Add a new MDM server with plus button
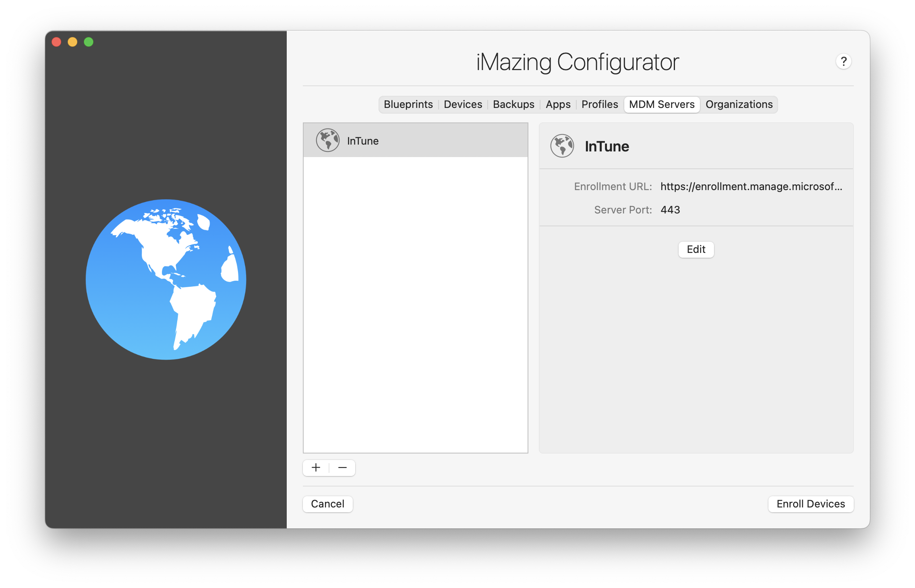915x588 pixels. [x=316, y=468]
